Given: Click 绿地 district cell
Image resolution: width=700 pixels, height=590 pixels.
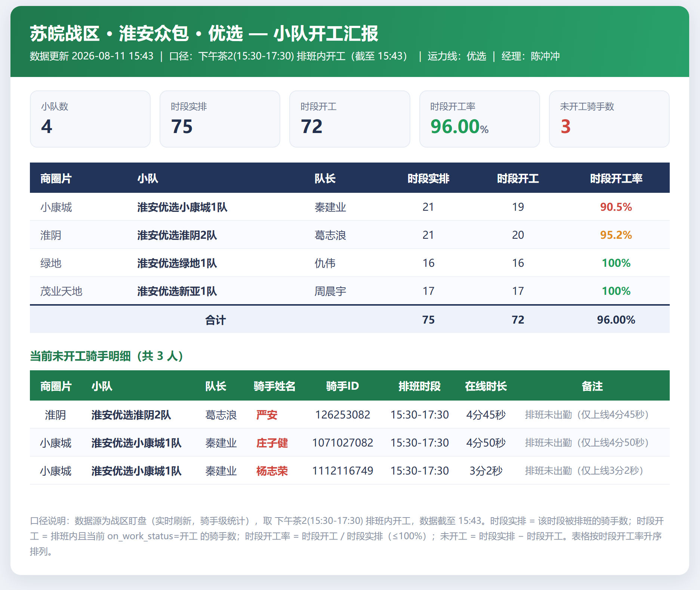Looking at the screenshot, I should [51, 263].
